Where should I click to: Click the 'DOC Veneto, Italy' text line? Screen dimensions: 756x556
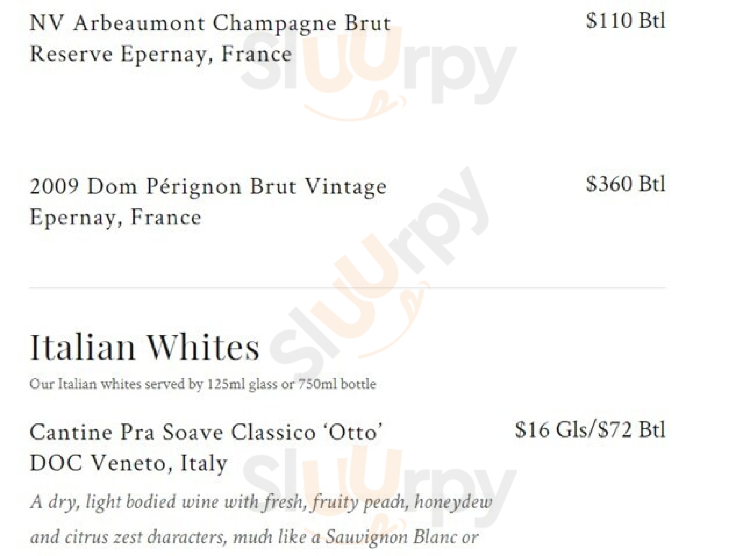click(129, 463)
